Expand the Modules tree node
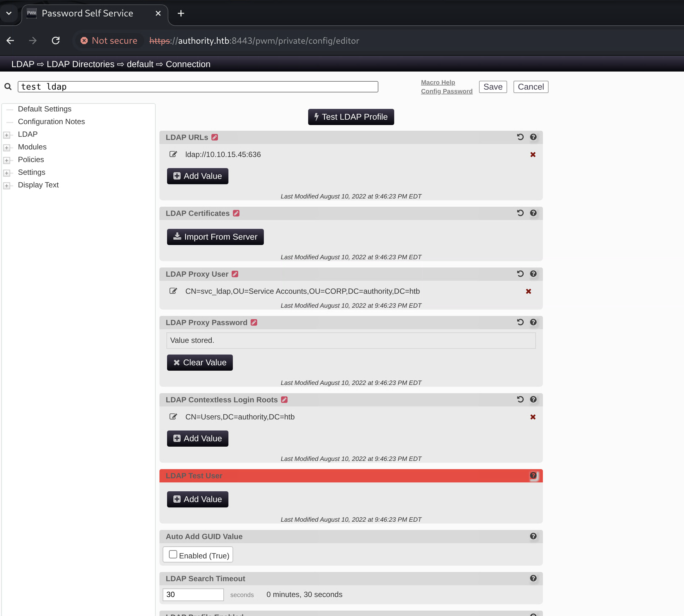This screenshot has width=684, height=616. tap(6, 148)
